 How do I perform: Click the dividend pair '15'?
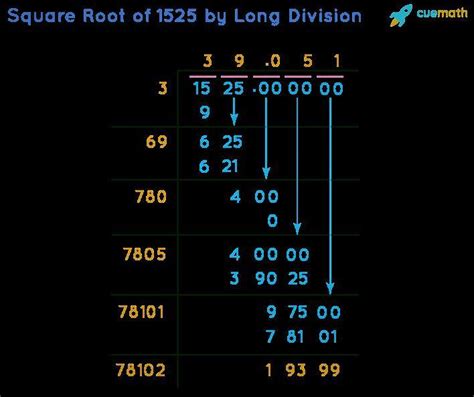click(202, 89)
